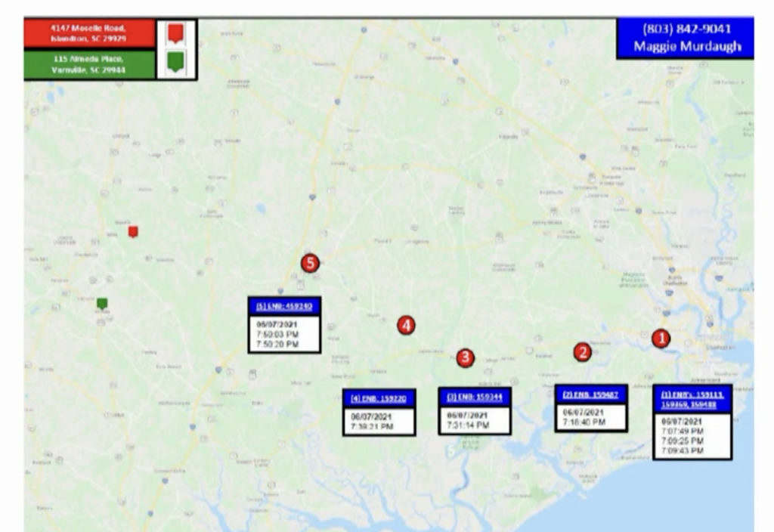774x532 pixels.
Task: Click the red 4147 Moselle Road address label
Action: click(x=88, y=33)
